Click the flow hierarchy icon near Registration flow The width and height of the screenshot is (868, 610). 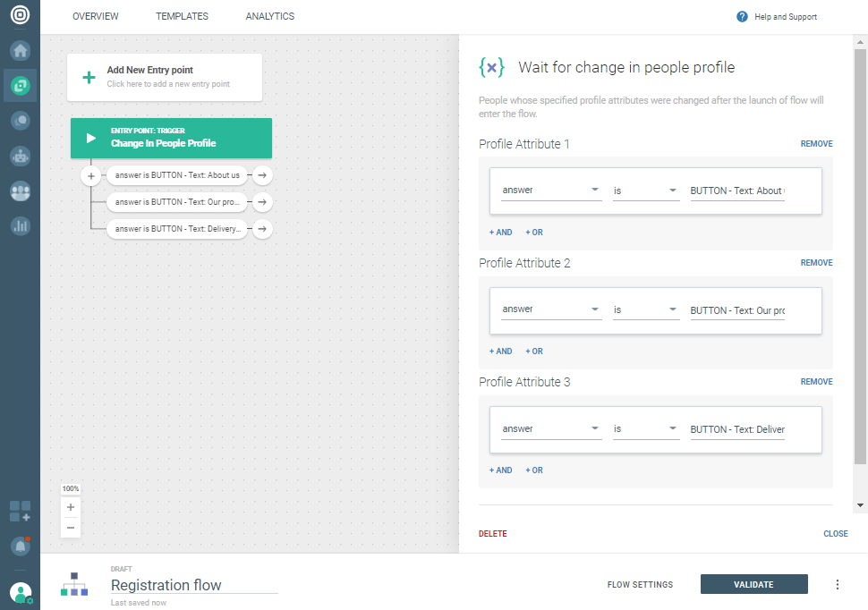click(x=74, y=585)
